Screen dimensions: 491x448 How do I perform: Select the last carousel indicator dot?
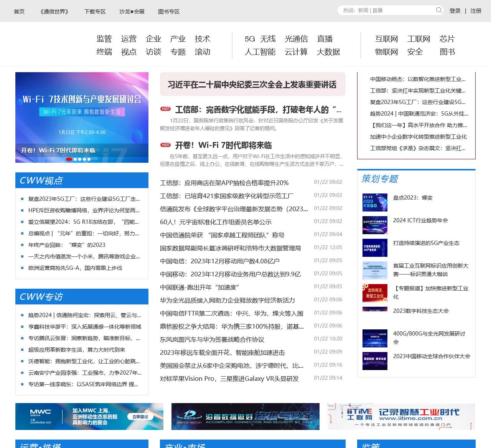(89, 159)
